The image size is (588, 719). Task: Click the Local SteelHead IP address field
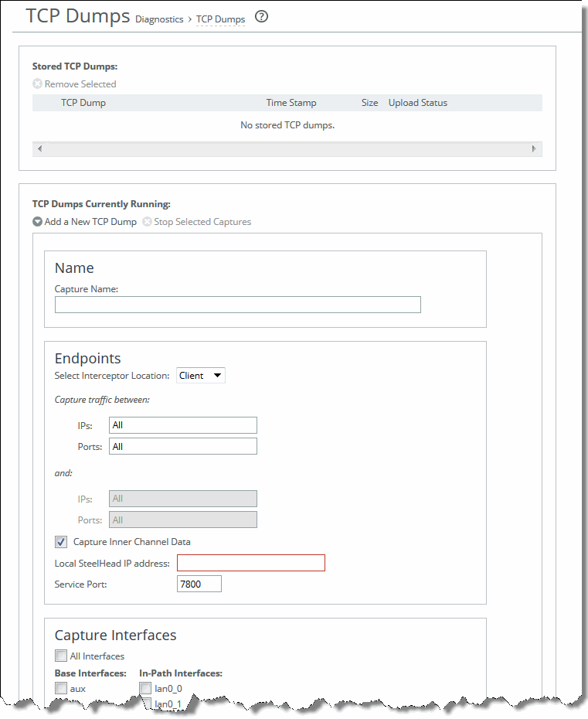tap(250, 562)
